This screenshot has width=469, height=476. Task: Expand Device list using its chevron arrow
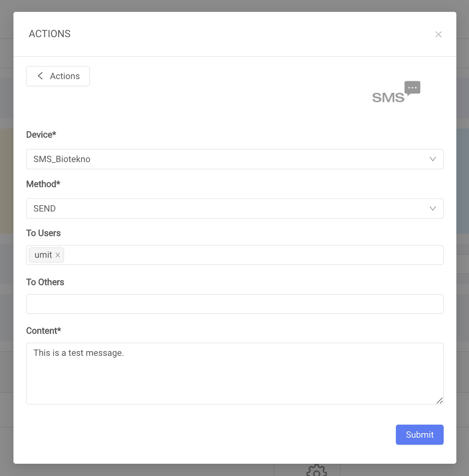(x=433, y=159)
